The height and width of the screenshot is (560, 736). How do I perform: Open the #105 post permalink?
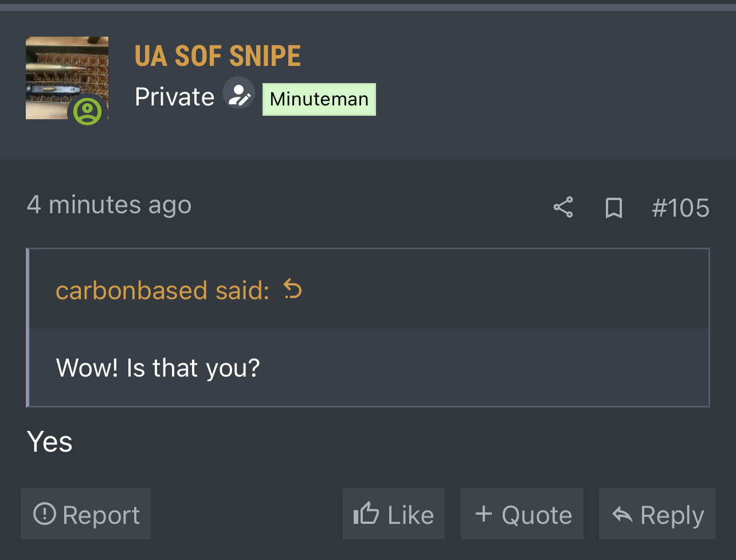(x=680, y=207)
